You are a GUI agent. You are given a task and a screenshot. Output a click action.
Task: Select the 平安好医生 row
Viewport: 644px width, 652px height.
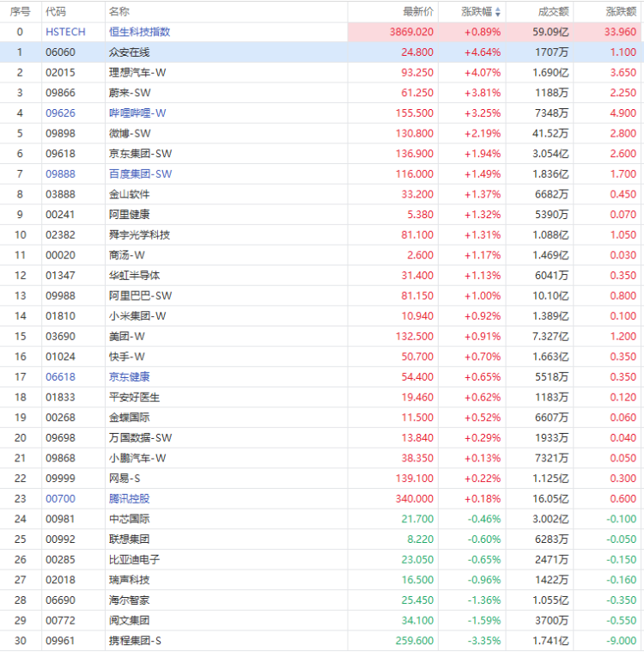[322, 397]
